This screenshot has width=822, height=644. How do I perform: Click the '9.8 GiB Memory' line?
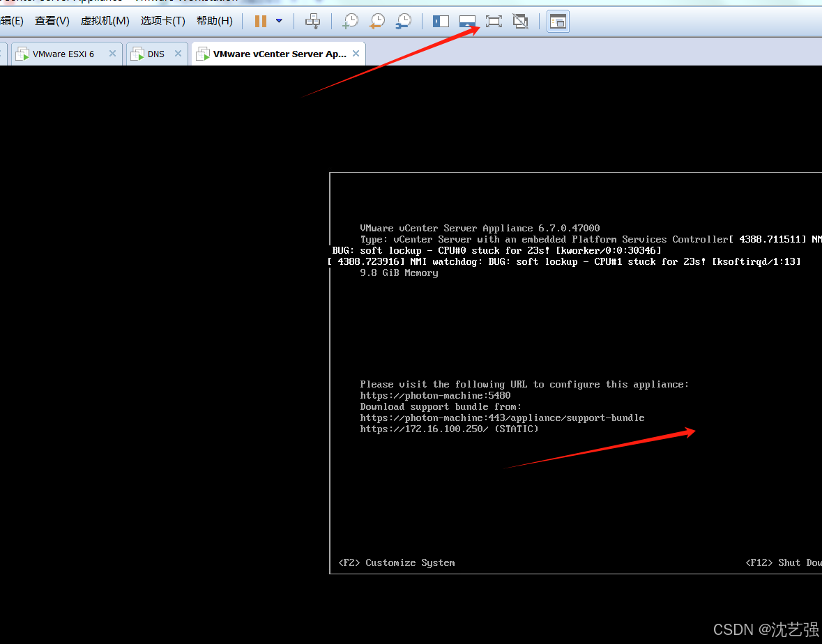pos(399,273)
